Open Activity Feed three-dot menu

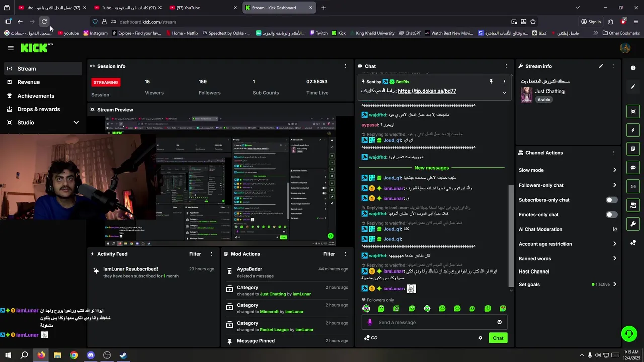tap(211, 254)
